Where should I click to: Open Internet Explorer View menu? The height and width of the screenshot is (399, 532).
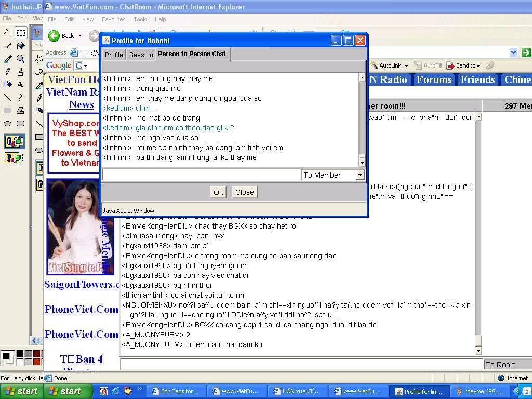coord(87,19)
